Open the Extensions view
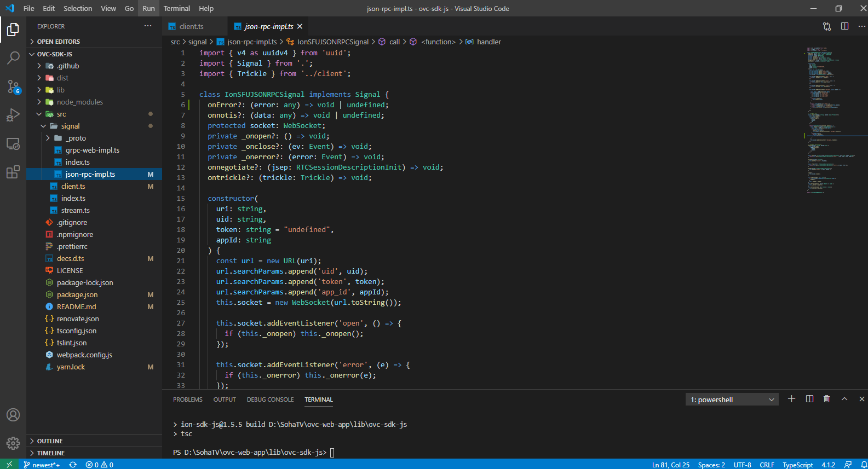The image size is (868, 469). [13, 172]
